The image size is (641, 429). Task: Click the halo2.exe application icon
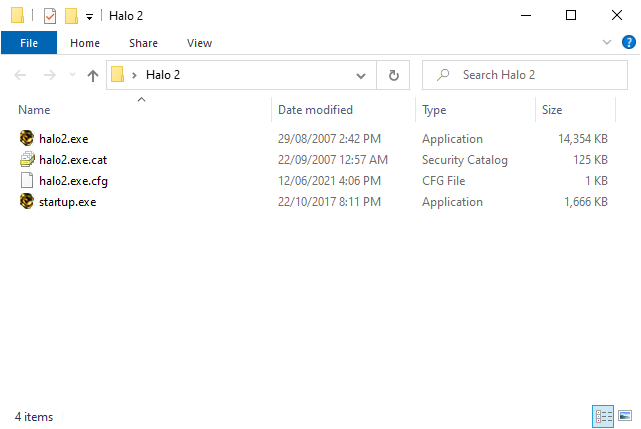coord(27,139)
